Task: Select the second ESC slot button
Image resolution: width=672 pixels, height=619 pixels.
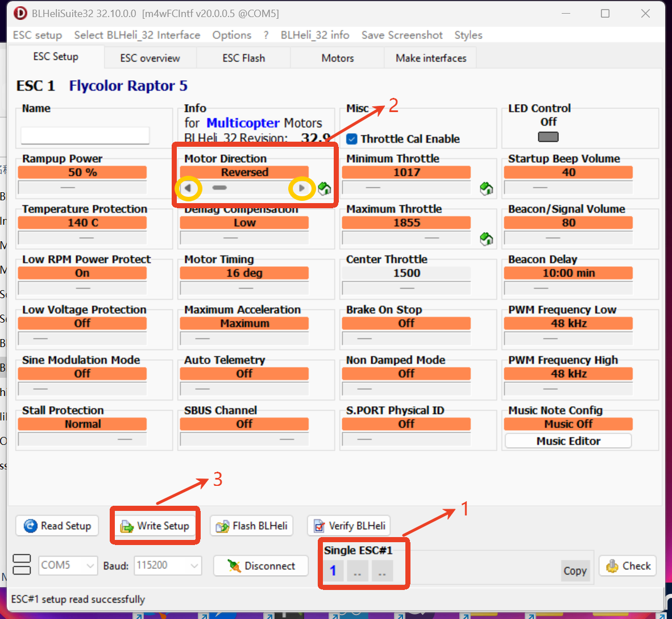Action: point(358,571)
